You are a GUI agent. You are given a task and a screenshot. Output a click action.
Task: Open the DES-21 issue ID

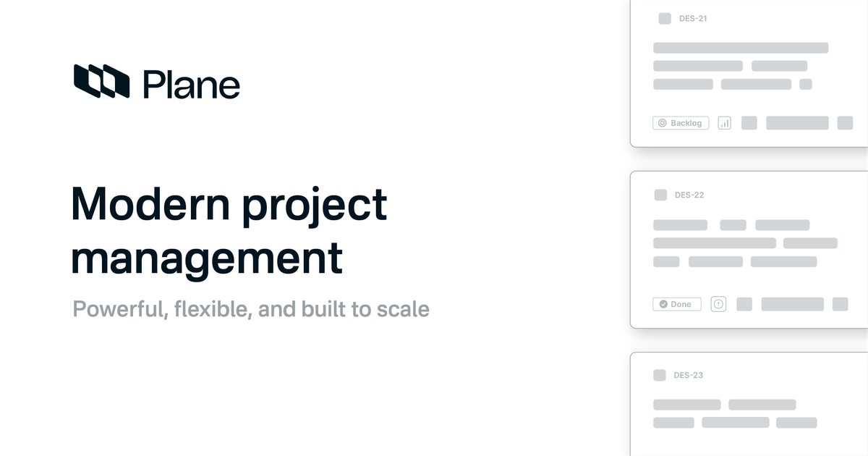click(693, 19)
